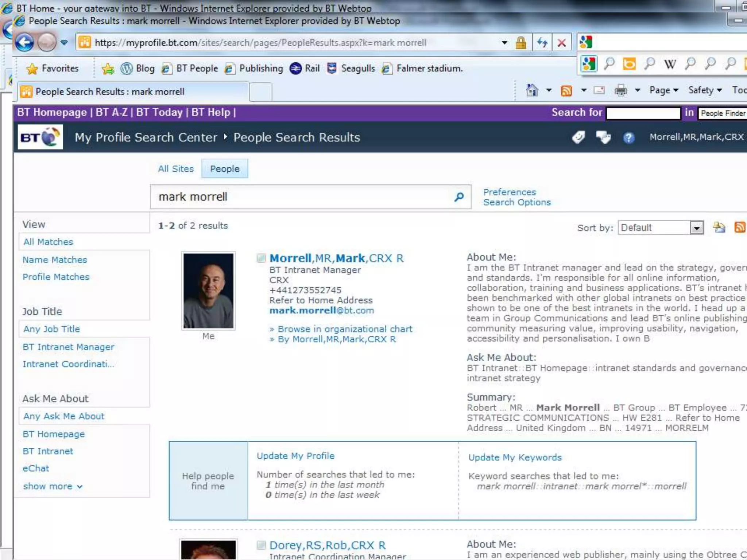747x560 pixels.
Task: Click the Wikipedia W search provider icon
Action: pyautogui.click(x=670, y=64)
